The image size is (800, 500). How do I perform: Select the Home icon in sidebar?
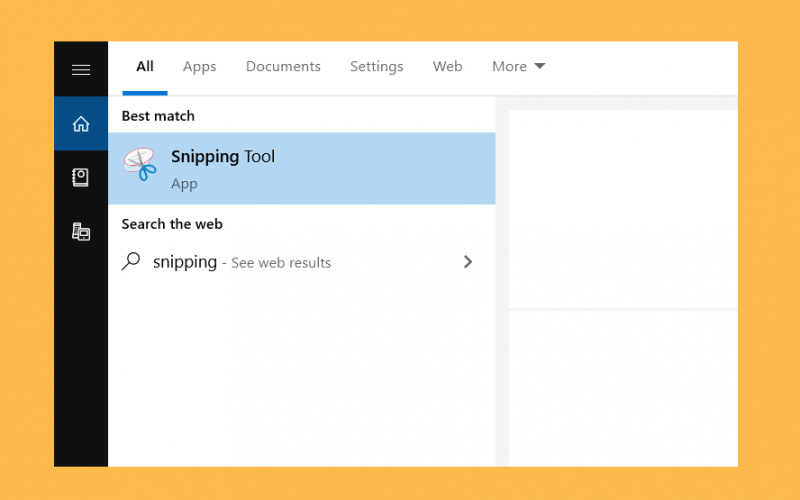(x=81, y=123)
